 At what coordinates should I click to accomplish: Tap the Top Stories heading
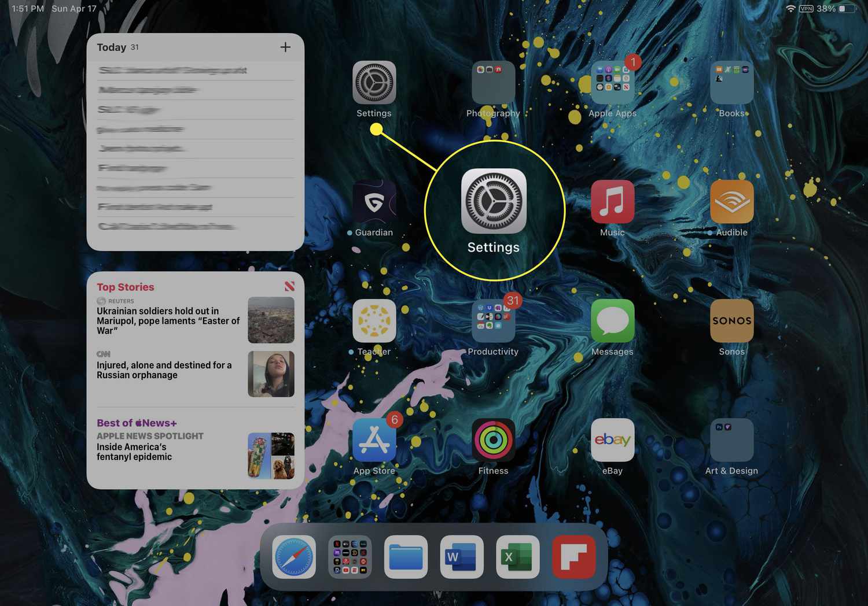click(126, 287)
